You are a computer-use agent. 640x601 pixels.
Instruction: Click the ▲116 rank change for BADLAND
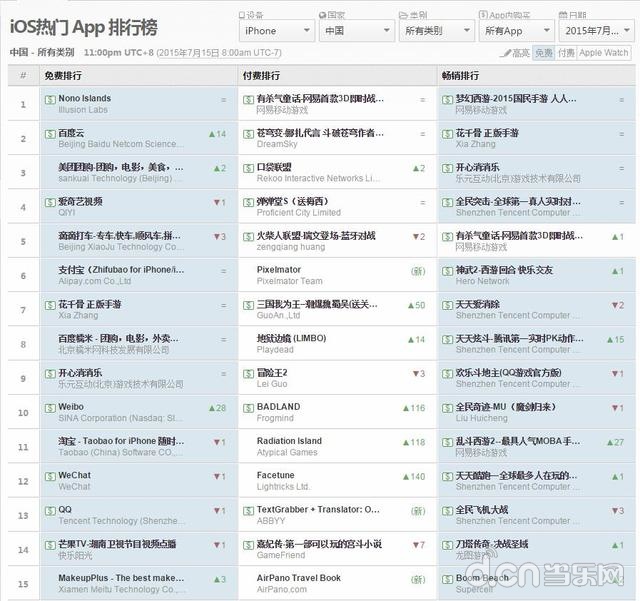tap(414, 408)
